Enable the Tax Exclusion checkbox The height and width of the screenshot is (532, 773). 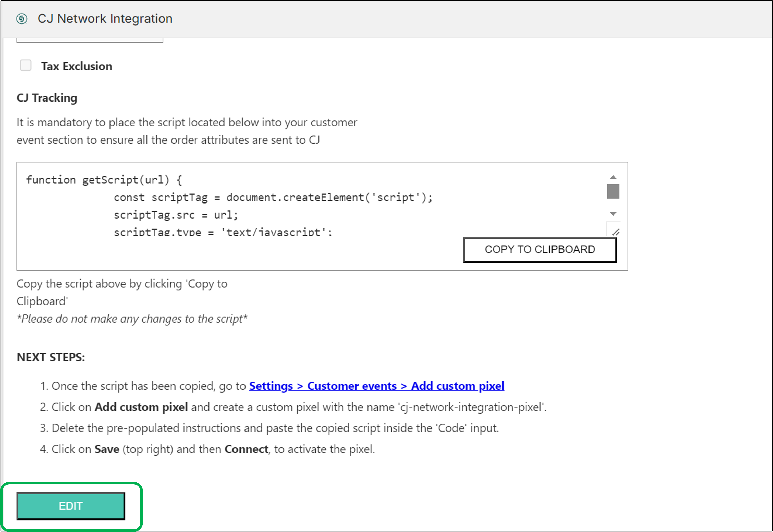pyautogui.click(x=25, y=65)
